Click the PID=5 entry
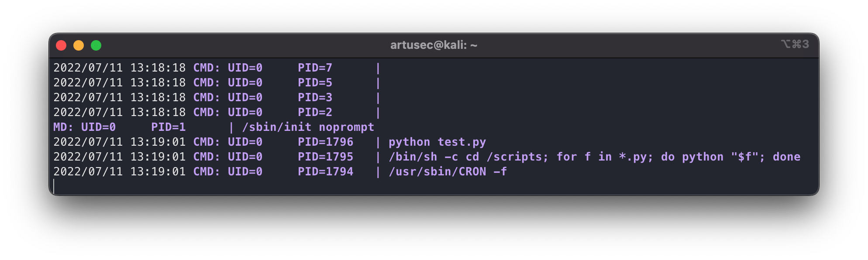Image resolution: width=868 pixels, height=260 pixels. click(315, 83)
